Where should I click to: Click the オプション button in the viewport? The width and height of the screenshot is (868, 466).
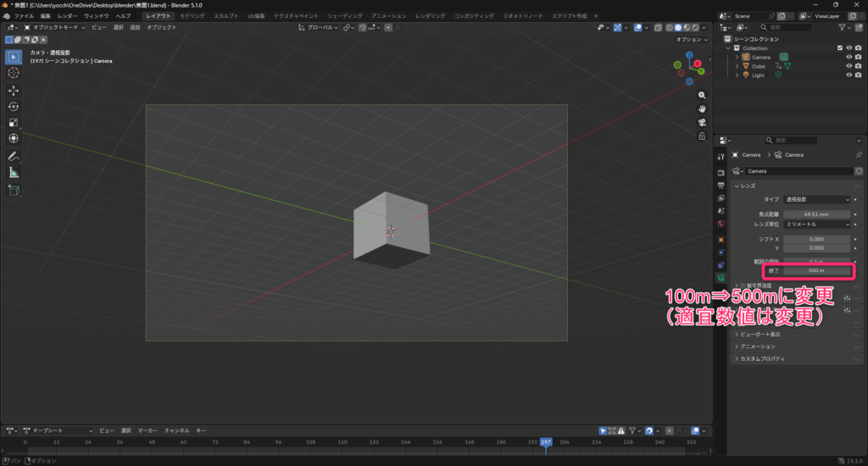coord(689,39)
